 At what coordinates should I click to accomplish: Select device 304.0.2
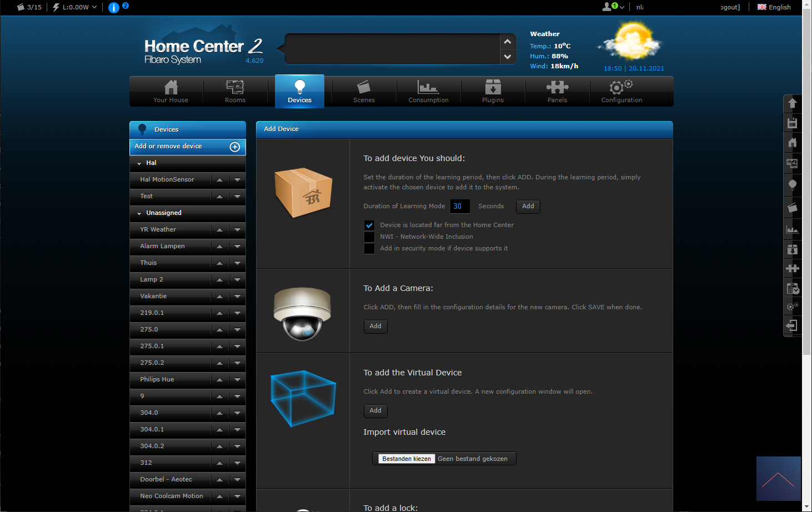[x=152, y=446]
